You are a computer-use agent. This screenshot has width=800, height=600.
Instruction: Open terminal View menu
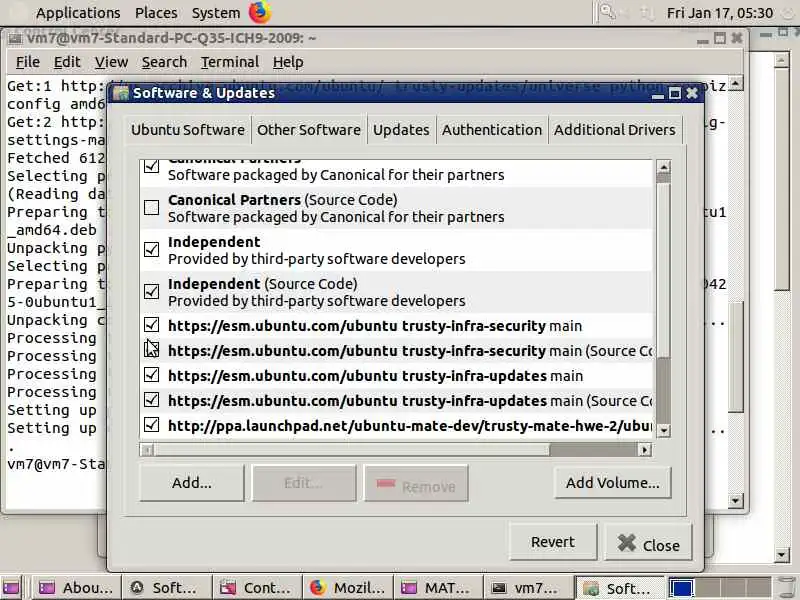coord(111,62)
